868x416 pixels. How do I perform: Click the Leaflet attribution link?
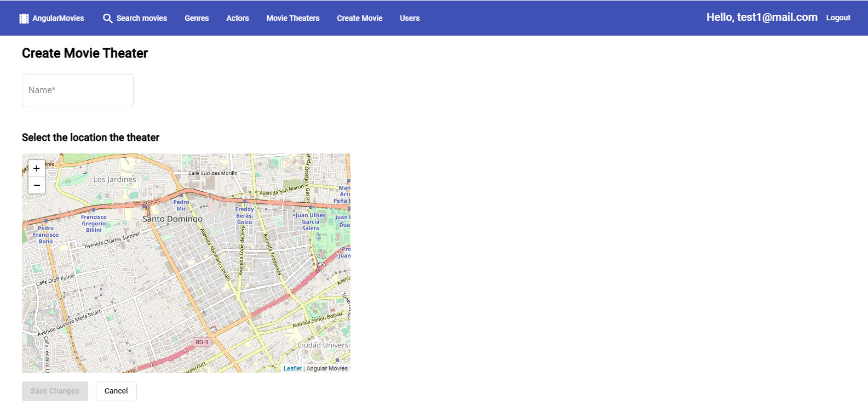(x=292, y=368)
